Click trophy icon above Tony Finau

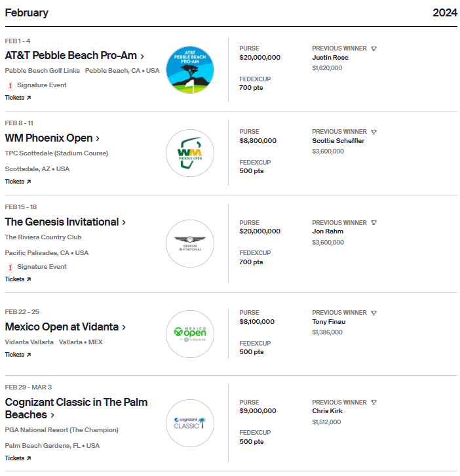[x=374, y=313]
